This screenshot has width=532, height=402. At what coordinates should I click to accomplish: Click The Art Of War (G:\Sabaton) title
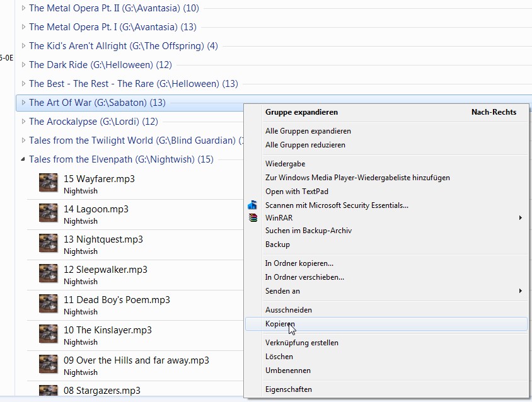click(97, 103)
